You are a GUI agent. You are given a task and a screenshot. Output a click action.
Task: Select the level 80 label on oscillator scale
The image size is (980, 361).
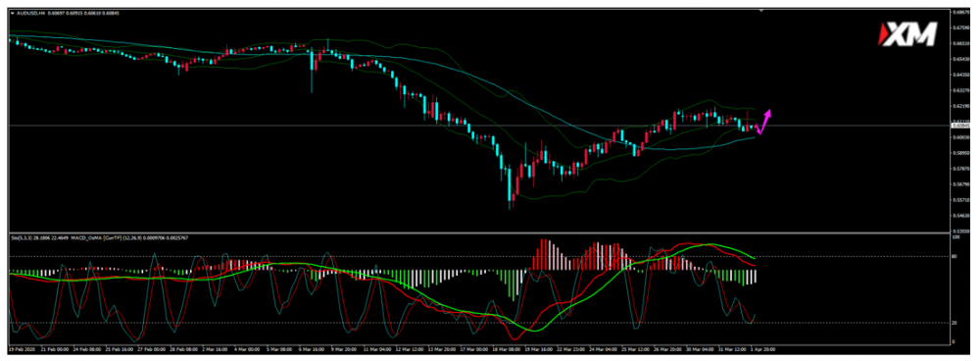pos(955,256)
